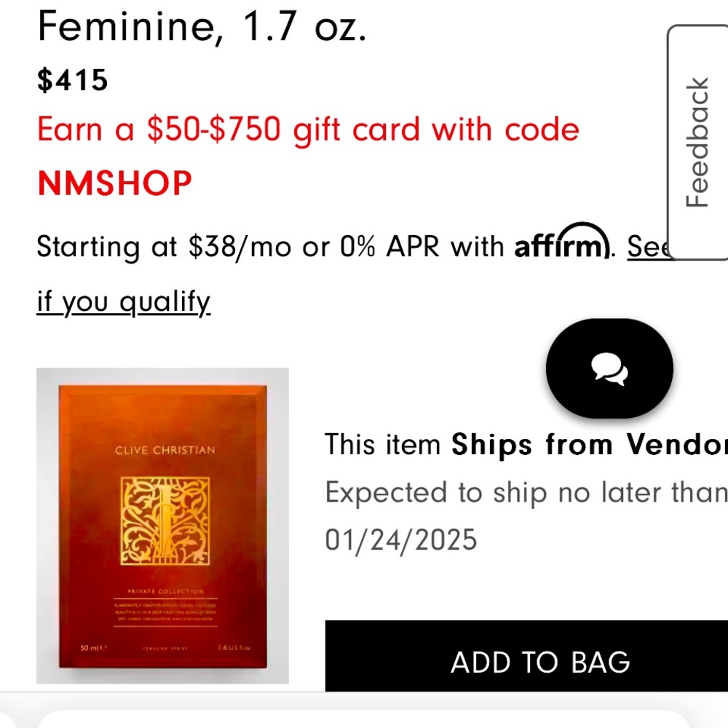Viewport: 728px width, 728px height.
Task: Click the CLIVE CHRISTIAN name on the box
Action: pos(165,450)
